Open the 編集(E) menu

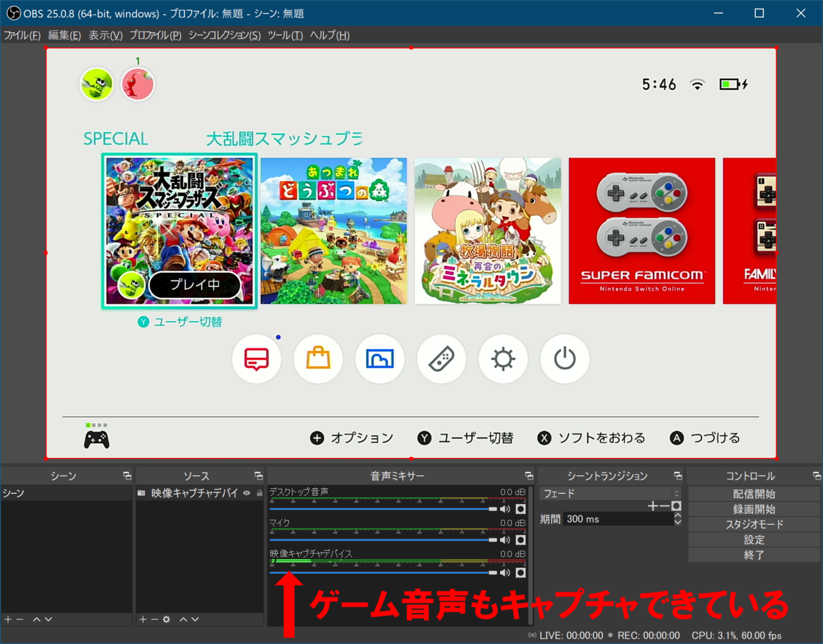[64, 36]
